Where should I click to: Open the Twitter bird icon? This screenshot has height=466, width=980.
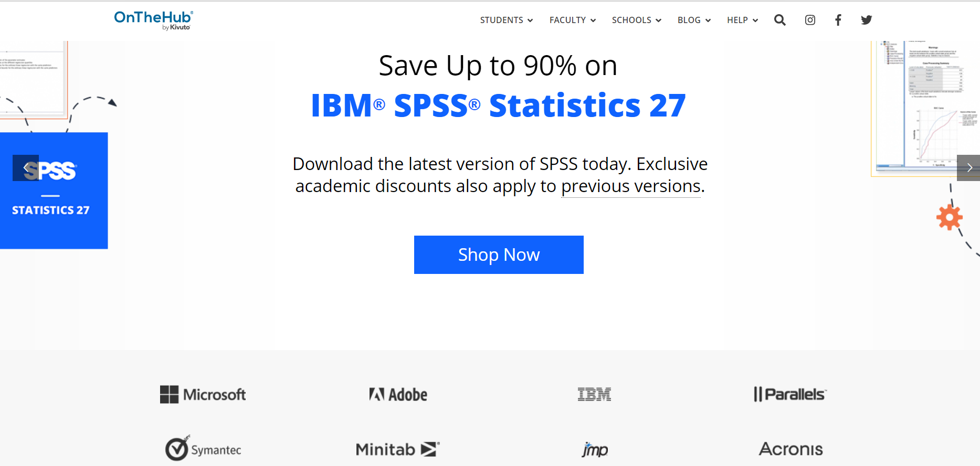pyautogui.click(x=866, y=20)
